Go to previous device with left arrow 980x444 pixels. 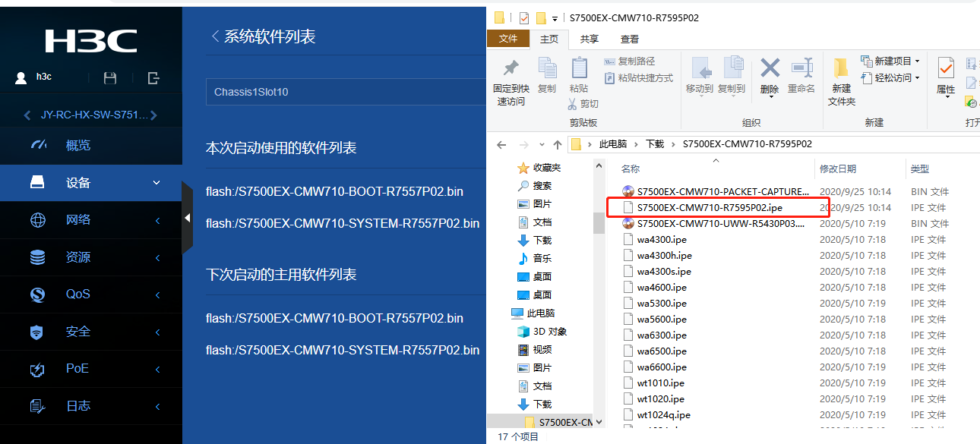[x=27, y=115]
